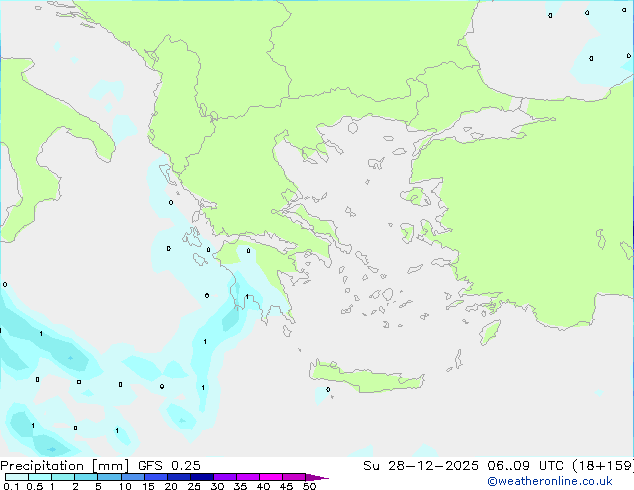Click the 'Su 28-12-2025' forecast date text
The width and height of the screenshot is (634, 490).
tap(421, 466)
